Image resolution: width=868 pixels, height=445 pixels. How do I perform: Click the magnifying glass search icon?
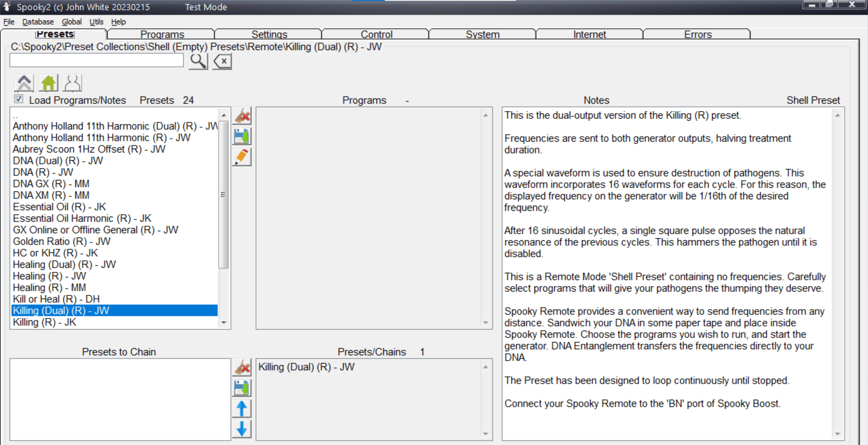pos(198,61)
